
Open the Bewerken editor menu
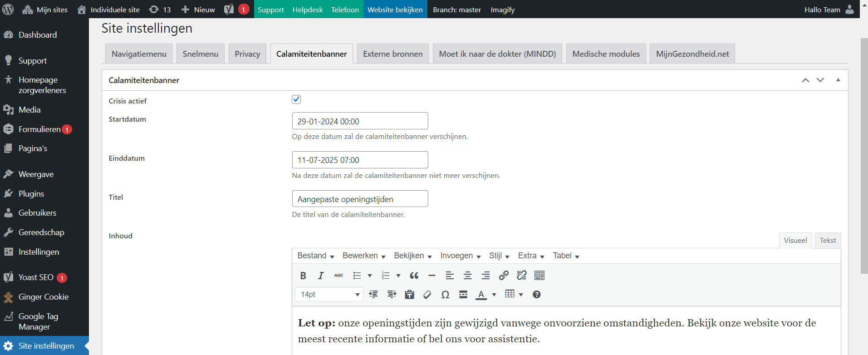[364, 256]
